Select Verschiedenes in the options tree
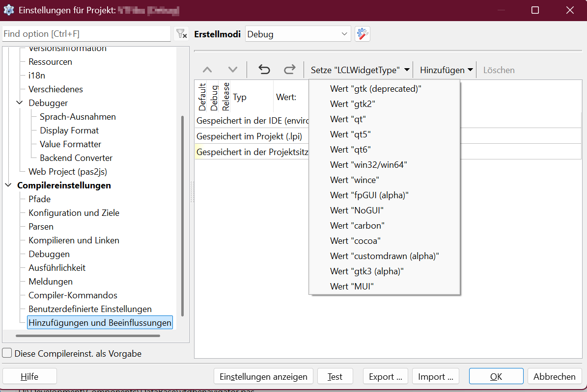Viewport: 587px width, 392px height. tap(56, 89)
